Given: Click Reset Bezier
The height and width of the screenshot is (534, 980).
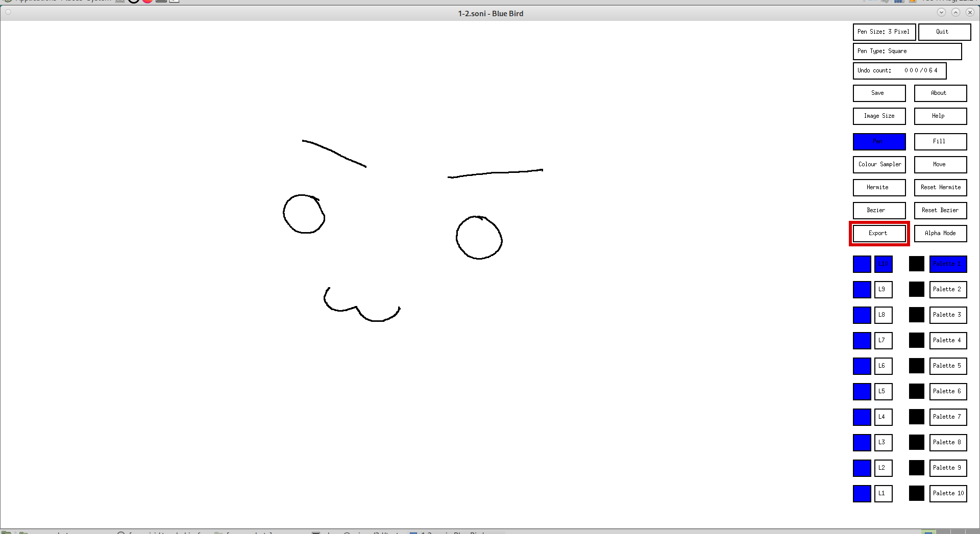Looking at the screenshot, I should click(x=940, y=210).
